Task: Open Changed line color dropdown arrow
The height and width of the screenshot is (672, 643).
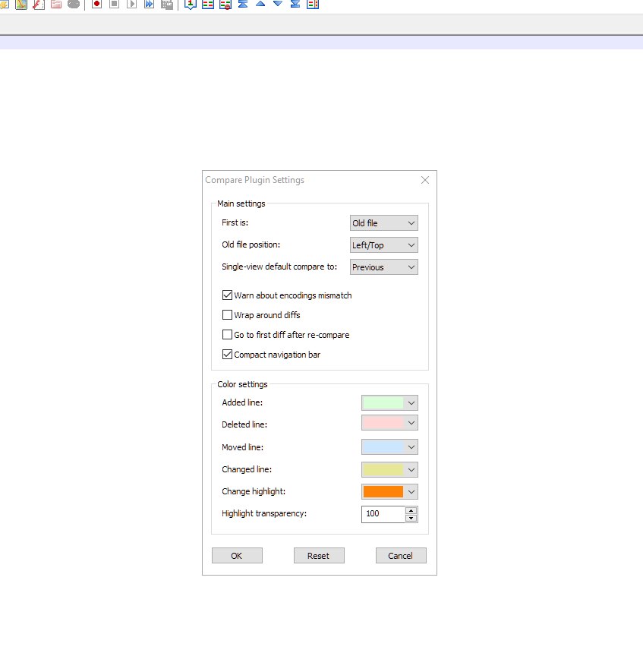Action: click(x=411, y=470)
